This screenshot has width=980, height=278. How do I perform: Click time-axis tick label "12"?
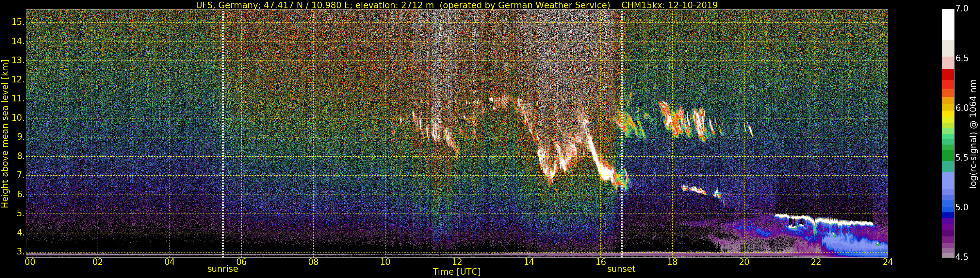pos(457,262)
